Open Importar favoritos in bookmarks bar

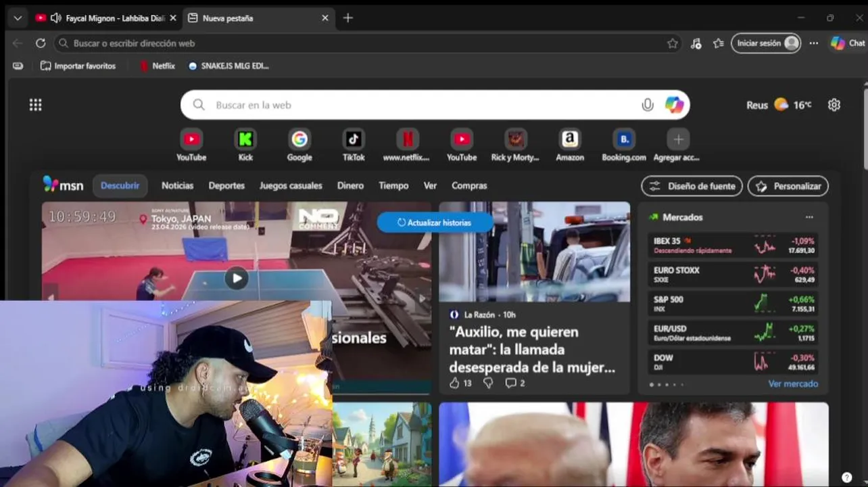click(x=78, y=66)
